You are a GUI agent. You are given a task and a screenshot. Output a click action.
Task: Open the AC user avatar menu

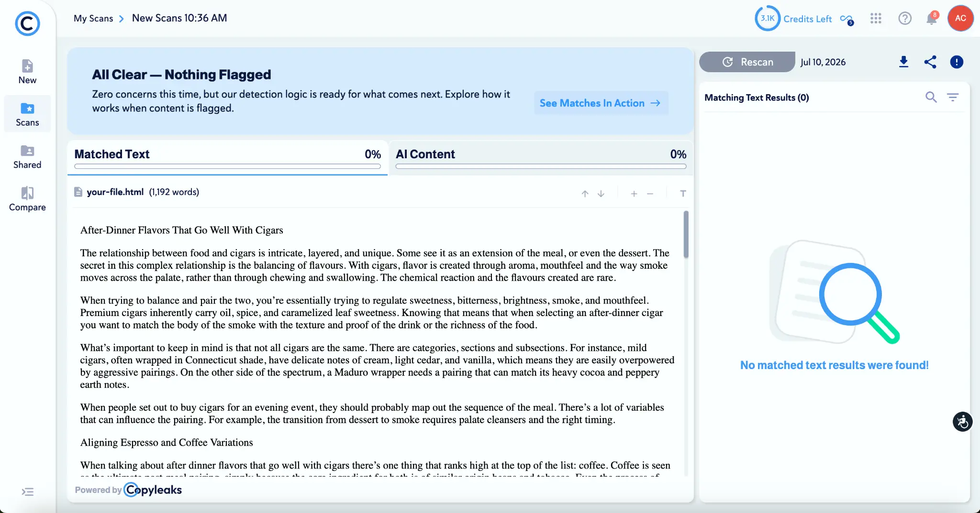coord(960,18)
